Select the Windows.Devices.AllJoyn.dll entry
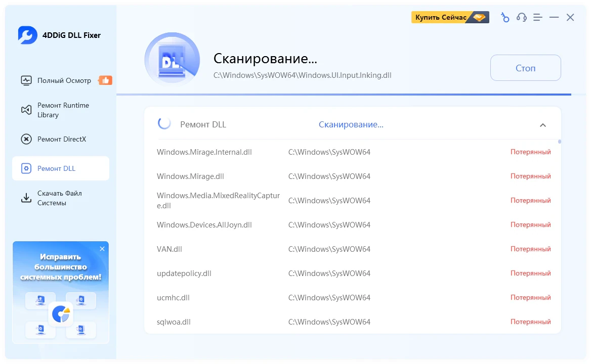This screenshot has width=591, height=364. [204, 225]
